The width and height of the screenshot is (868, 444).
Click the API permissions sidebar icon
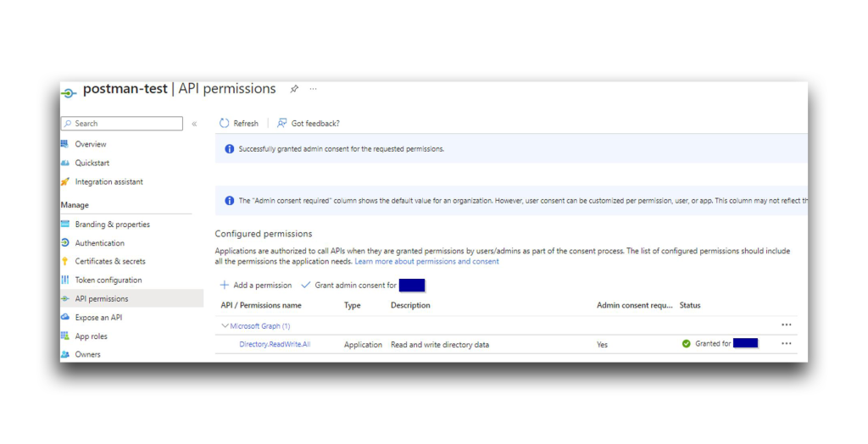click(x=64, y=298)
